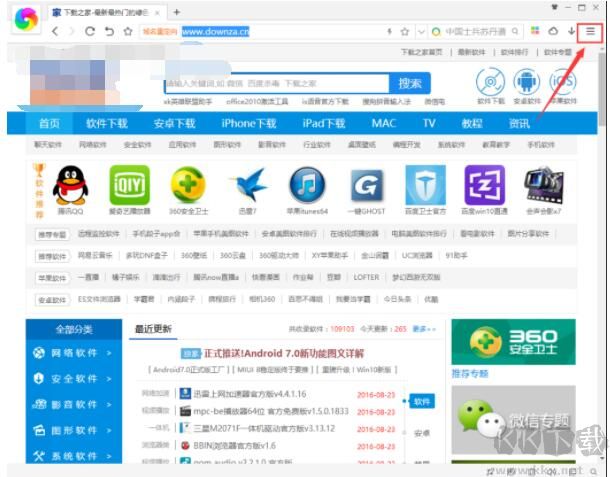Open the iPad下载 navigation menu
Viewport: 610px width, 477px height.
324,123
